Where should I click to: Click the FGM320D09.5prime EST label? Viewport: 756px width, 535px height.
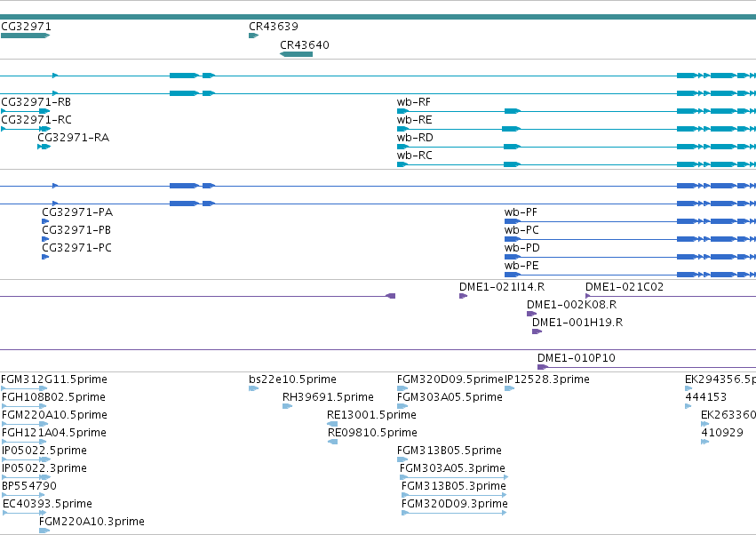tap(450, 379)
